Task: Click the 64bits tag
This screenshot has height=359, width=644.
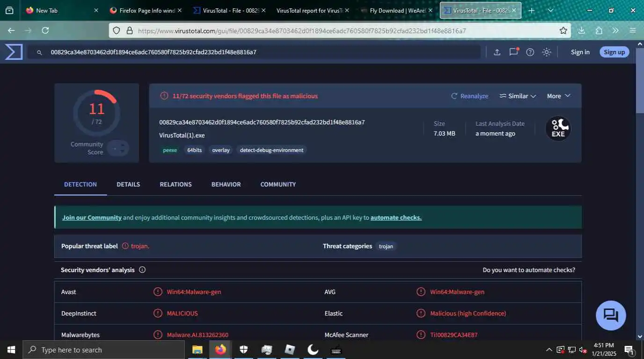Action: 194,150
